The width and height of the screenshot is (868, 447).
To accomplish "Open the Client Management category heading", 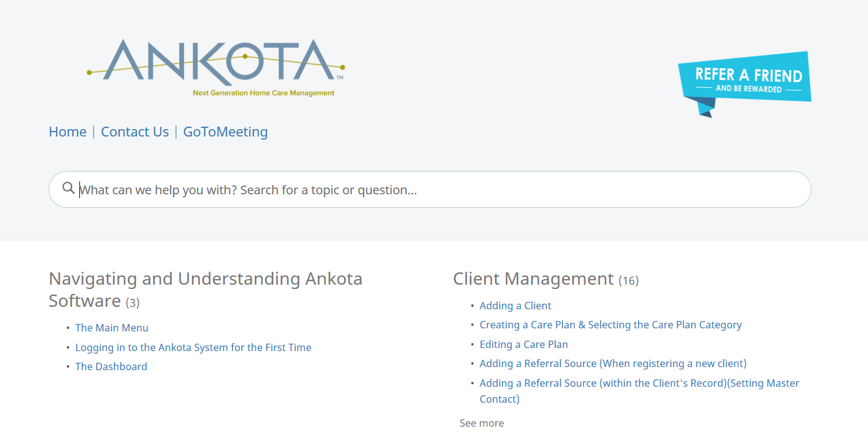I will click(534, 279).
